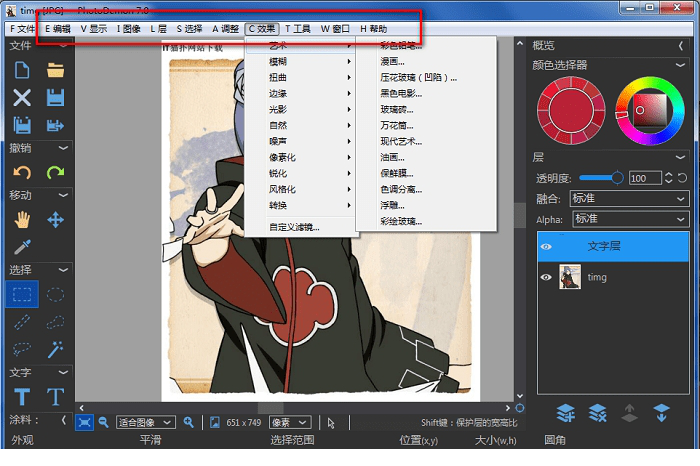Click the orange Undo arrow
The image size is (700, 466).
[22, 172]
